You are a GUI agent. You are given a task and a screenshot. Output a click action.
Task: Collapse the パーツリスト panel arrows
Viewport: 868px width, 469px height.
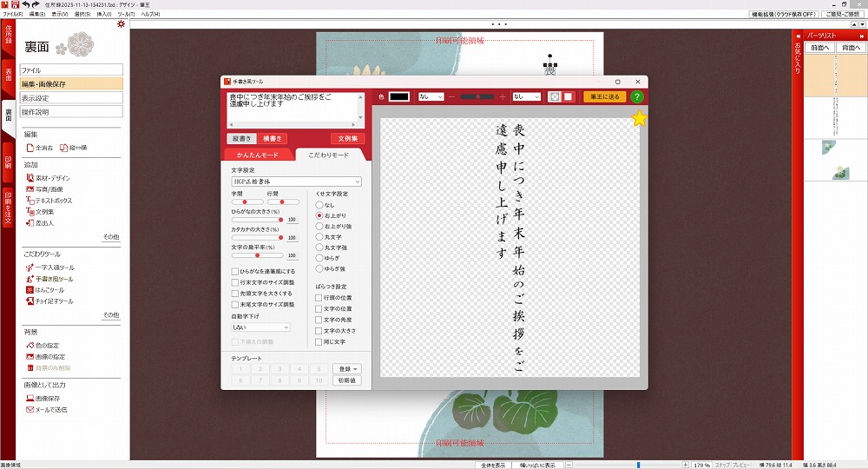[861, 36]
